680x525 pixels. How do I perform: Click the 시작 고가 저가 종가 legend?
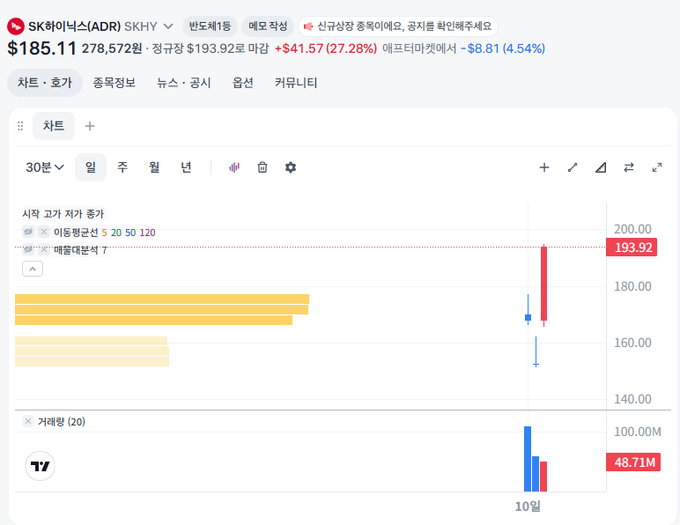[63, 214]
